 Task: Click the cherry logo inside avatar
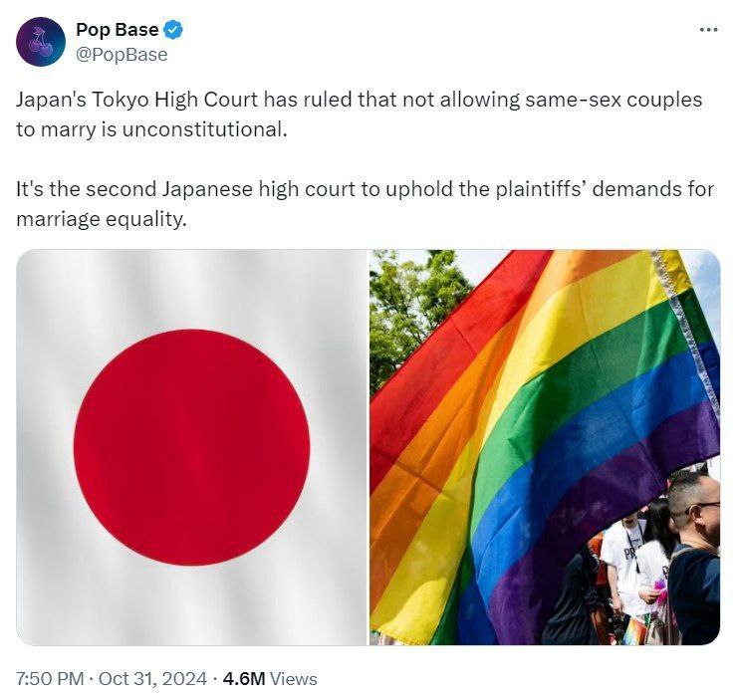[40, 42]
